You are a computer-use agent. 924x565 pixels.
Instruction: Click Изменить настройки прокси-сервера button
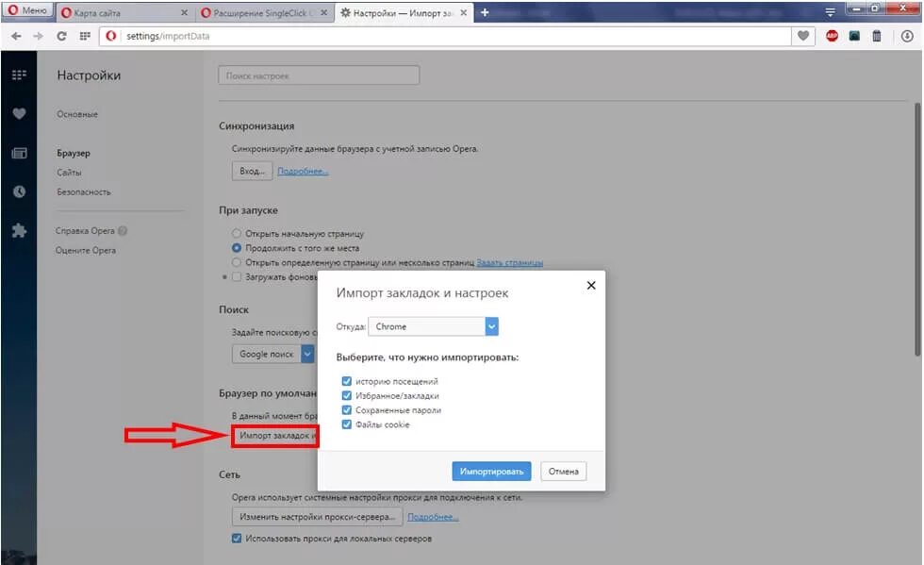[317, 517]
